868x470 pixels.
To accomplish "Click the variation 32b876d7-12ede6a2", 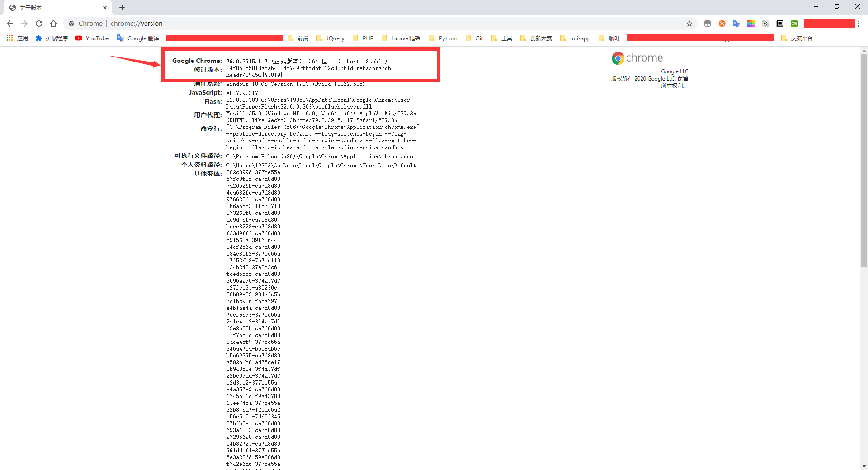I will tap(253, 410).
